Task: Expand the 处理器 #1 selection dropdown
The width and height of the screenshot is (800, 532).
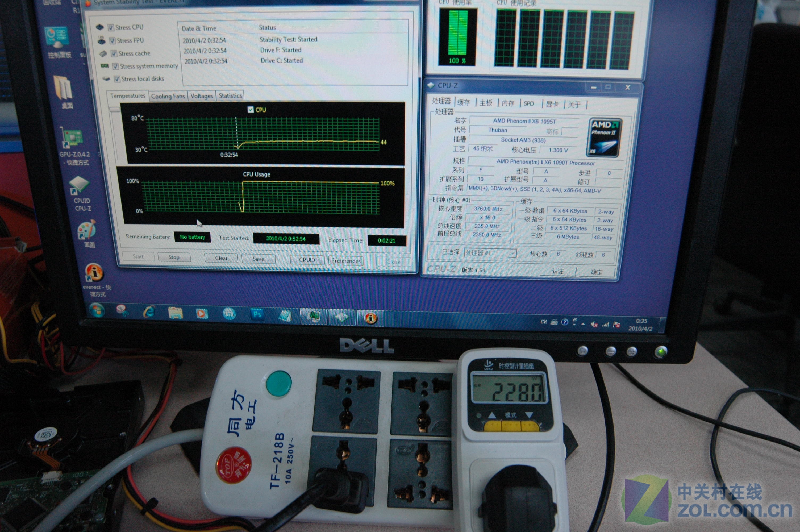Action: [490, 253]
